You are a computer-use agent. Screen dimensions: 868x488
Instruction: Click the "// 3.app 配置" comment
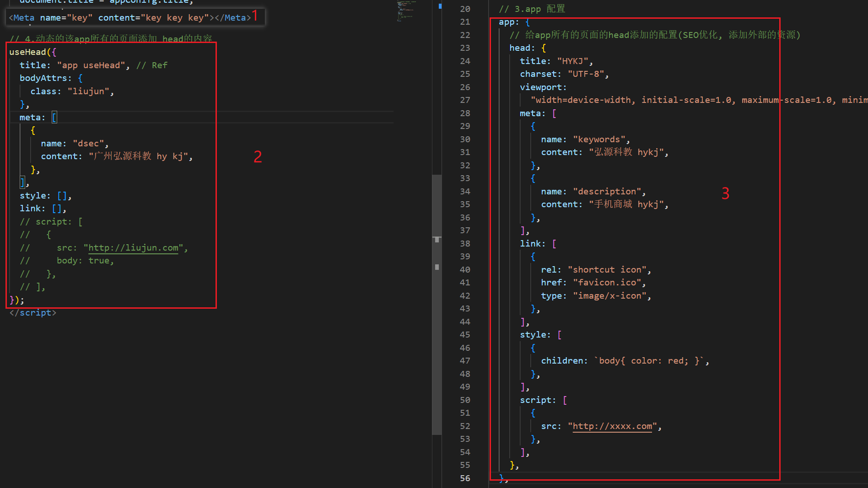(x=532, y=9)
